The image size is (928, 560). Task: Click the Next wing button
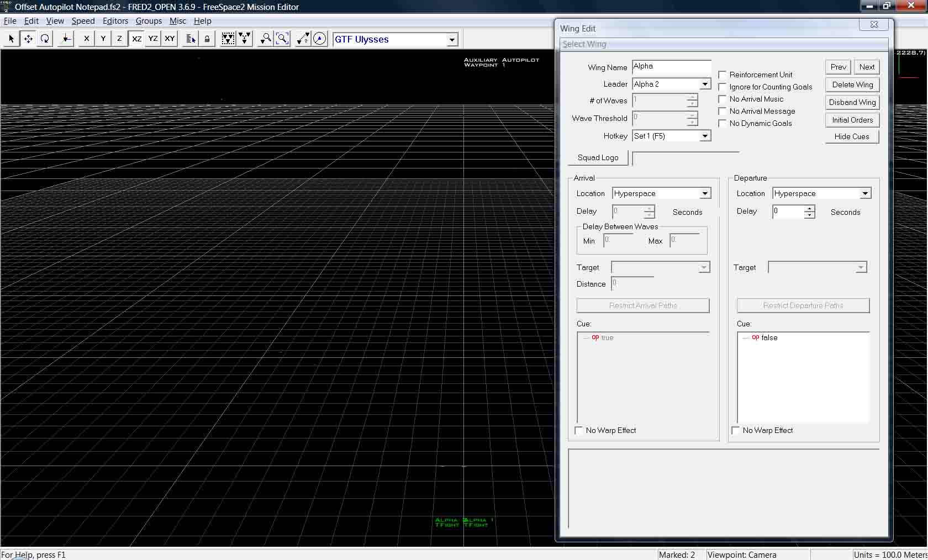(x=867, y=67)
